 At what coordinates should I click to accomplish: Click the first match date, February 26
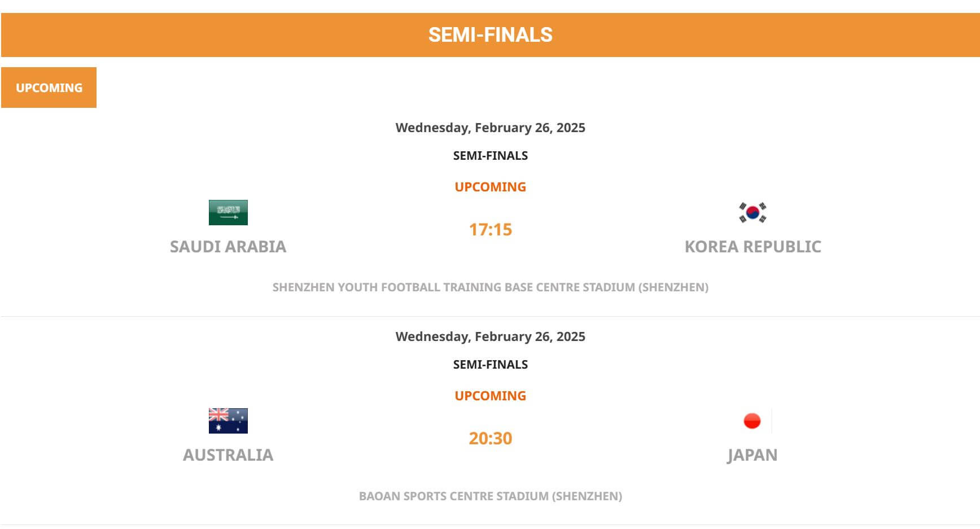pyautogui.click(x=491, y=128)
